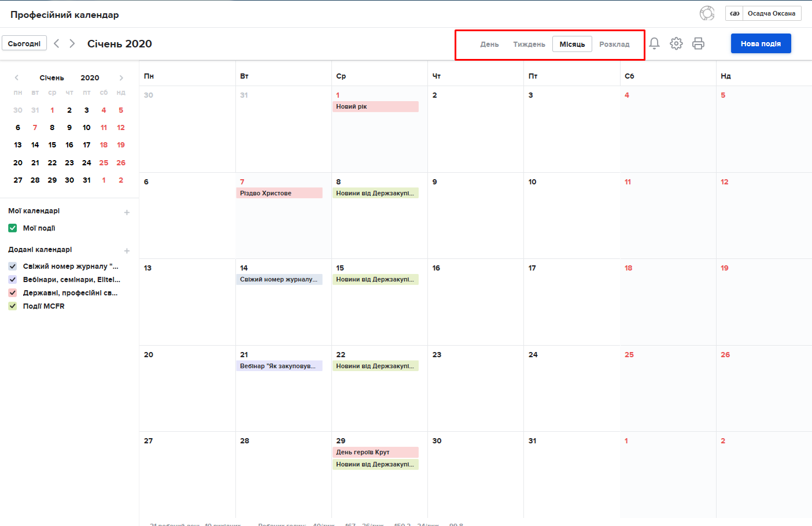Toggle the Події MCFR calendar checkbox
Screen dimensions: 812x526
point(13,306)
